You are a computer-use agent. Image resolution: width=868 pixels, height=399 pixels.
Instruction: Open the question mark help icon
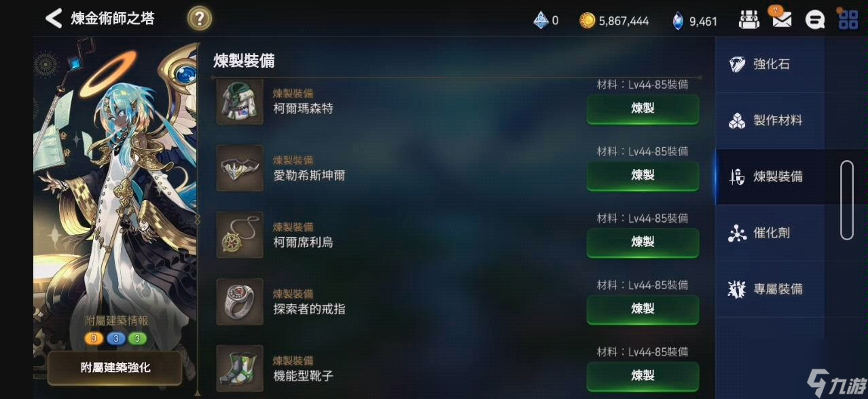pyautogui.click(x=199, y=18)
